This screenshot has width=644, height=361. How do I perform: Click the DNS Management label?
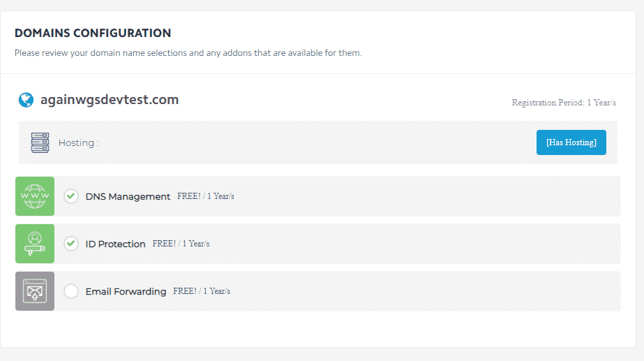(128, 197)
